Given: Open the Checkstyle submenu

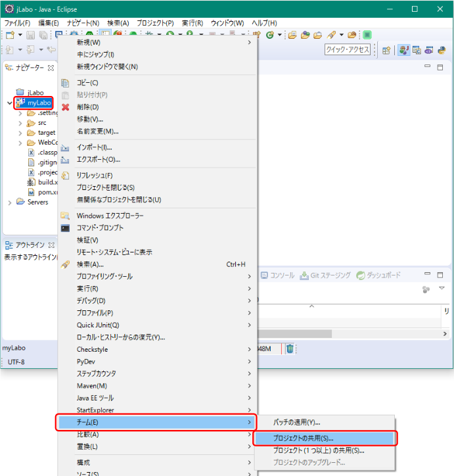Looking at the screenshot, I should point(157,349).
